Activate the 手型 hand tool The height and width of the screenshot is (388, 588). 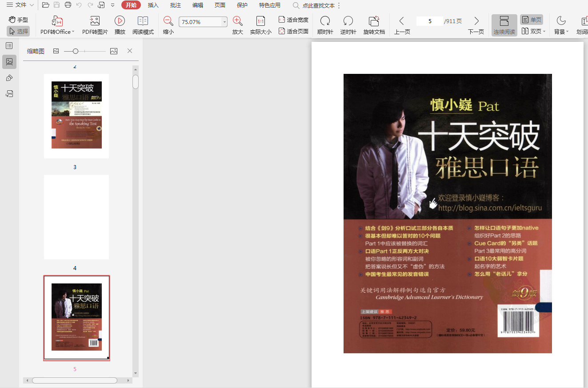coord(18,20)
